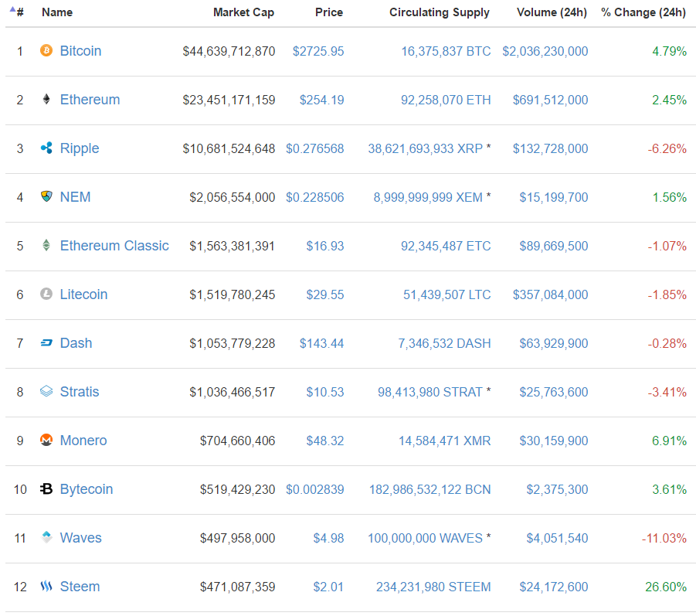696x616 pixels.
Task: Click the NEM shield logo icon
Action: click(x=46, y=196)
